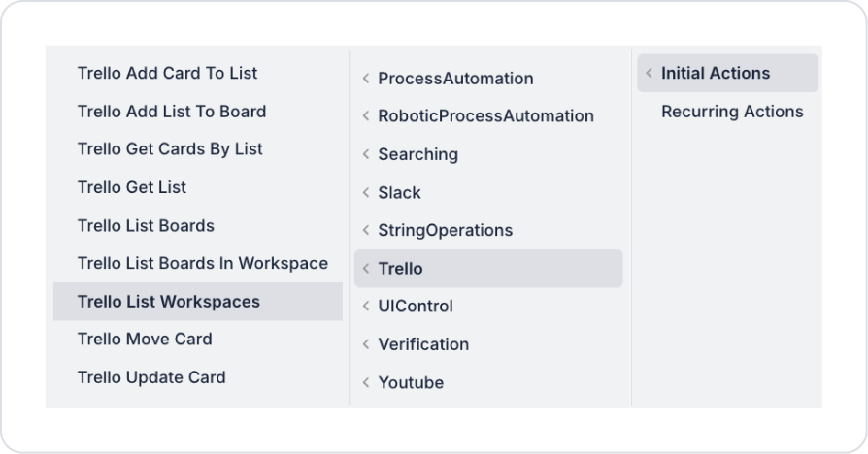The height and width of the screenshot is (454, 868).
Task: Select Trello List Boards In Workspace
Action: pyautogui.click(x=202, y=263)
